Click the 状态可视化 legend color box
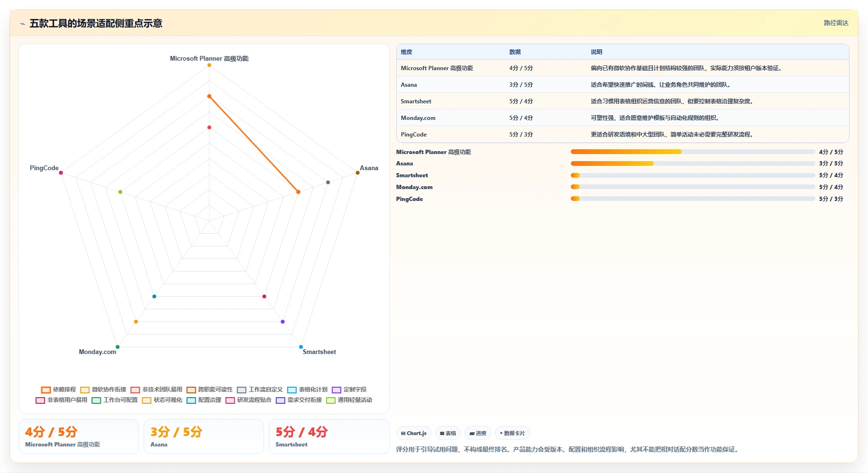 click(146, 400)
